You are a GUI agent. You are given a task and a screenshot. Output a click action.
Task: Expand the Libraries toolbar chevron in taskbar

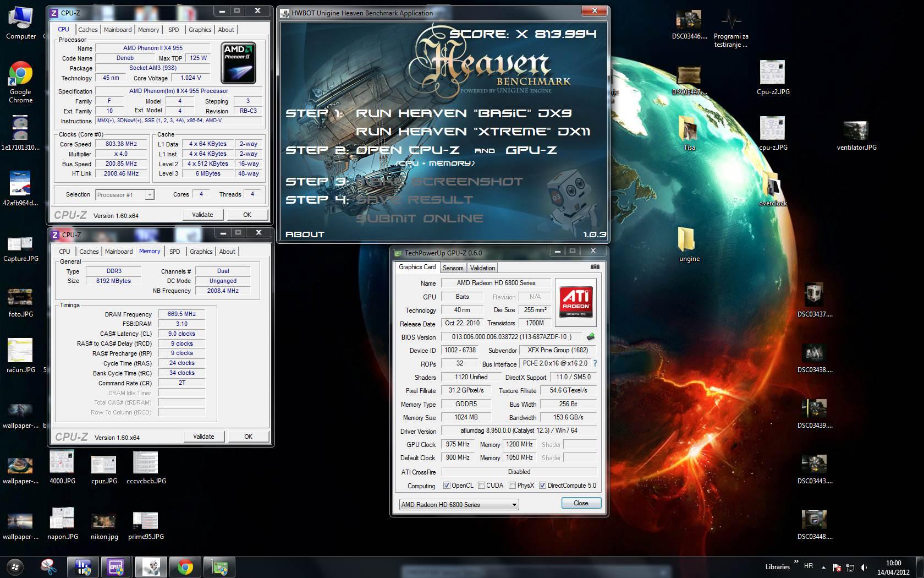[796, 562]
